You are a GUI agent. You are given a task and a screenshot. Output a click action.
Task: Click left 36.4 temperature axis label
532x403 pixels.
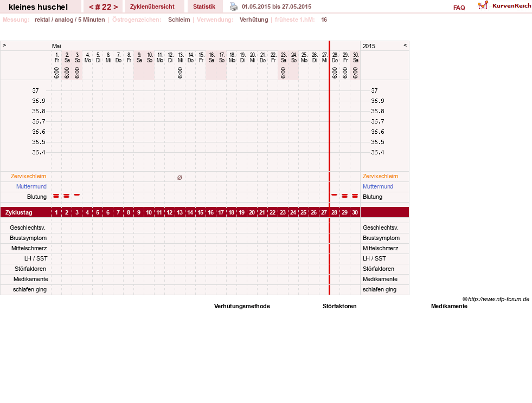[x=39, y=152]
